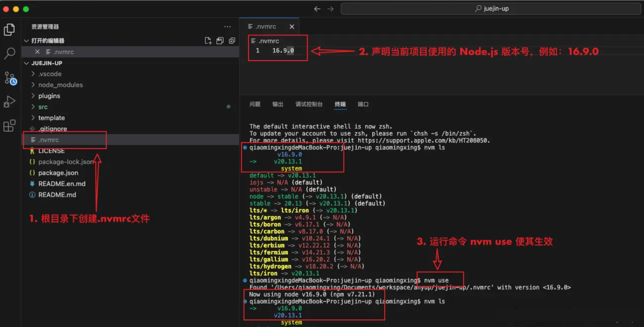Viewport: 644px width, 327px height.
Task: Switch to the 输出 panel tab
Action: tap(278, 104)
